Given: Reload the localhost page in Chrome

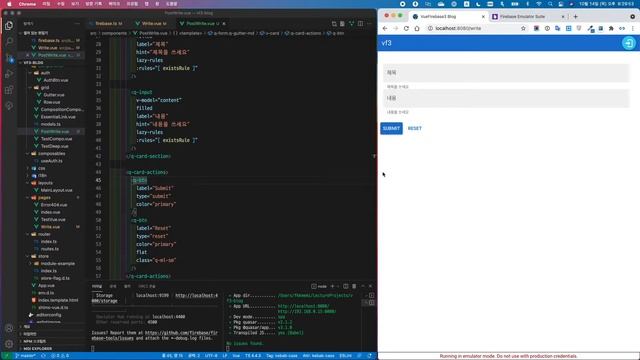Looking at the screenshot, I should point(406,28).
